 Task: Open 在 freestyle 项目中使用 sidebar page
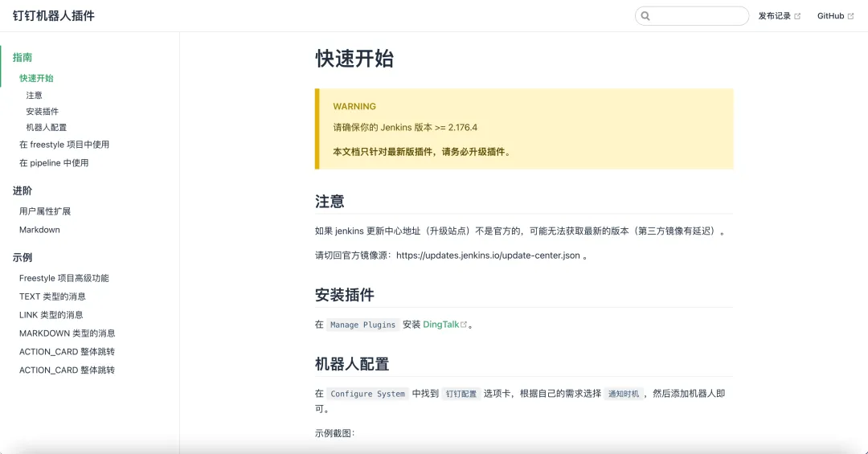pos(64,145)
